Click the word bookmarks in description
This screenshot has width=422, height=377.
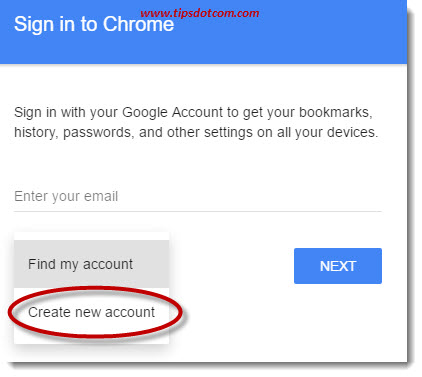[x=336, y=112]
